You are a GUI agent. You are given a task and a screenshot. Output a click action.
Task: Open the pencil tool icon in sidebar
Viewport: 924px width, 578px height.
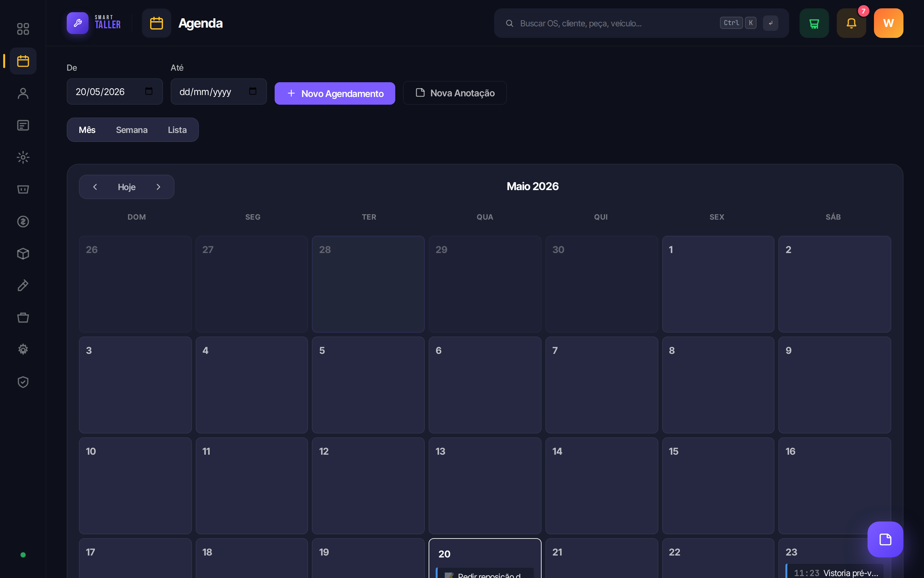click(x=23, y=285)
